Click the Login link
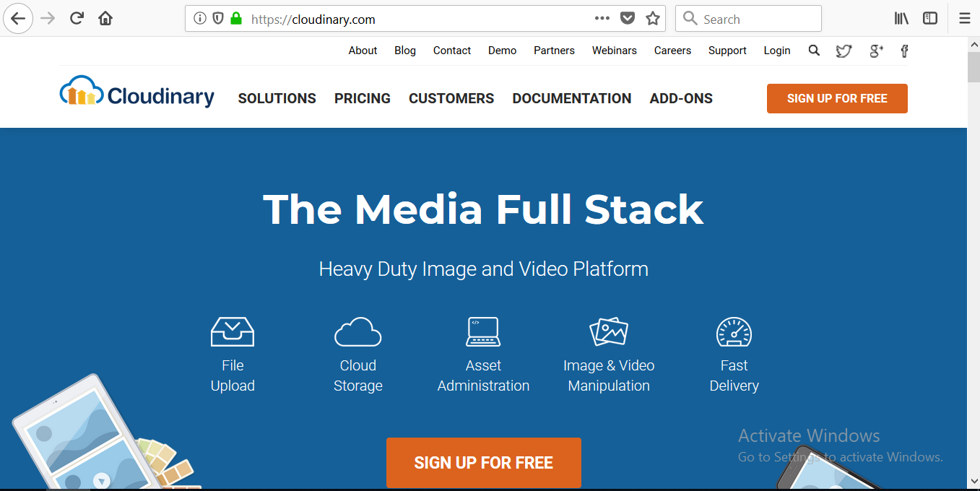The height and width of the screenshot is (491, 980). click(x=777, y=51)
